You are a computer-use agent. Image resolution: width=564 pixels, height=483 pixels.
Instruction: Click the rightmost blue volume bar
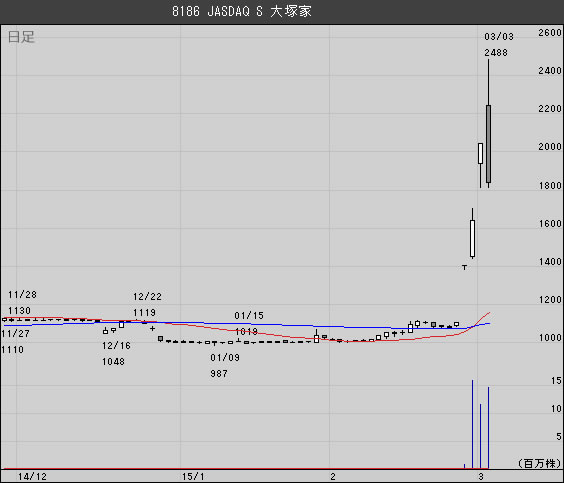click(x=488, y=428)
